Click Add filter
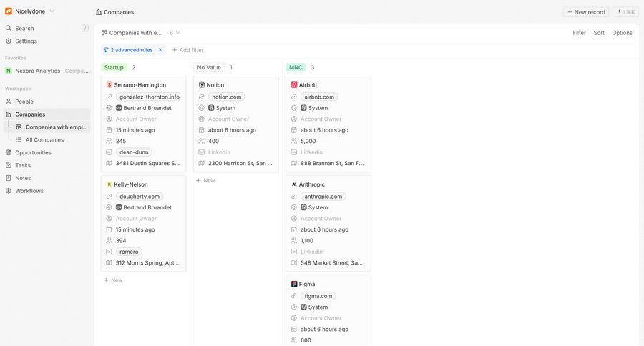The width and height of the screenshot is (644, 346). 187,50
